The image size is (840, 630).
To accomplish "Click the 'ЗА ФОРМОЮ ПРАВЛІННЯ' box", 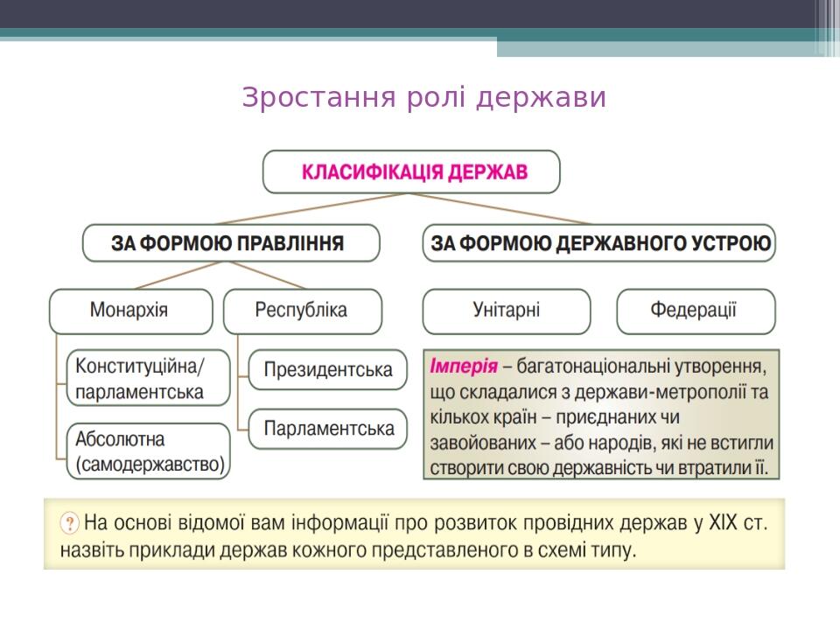I will (231, 243).
